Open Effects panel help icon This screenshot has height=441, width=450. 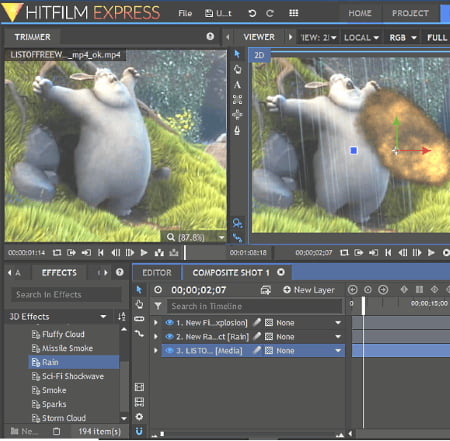(x=120, y=272)
